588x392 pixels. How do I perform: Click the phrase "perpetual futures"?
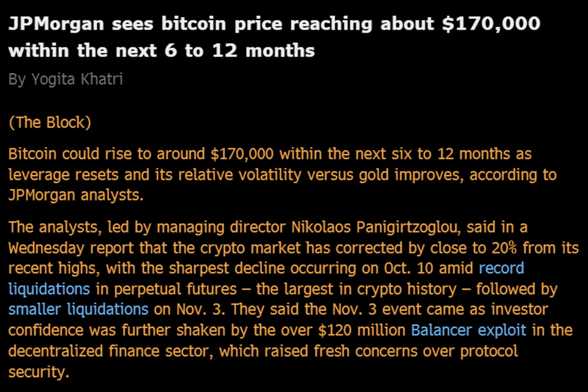[x=175, y=289]
